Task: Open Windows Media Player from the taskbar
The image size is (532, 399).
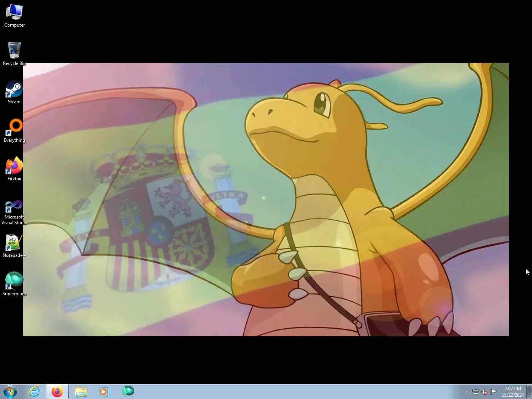Action: click(x=104, y=391)
